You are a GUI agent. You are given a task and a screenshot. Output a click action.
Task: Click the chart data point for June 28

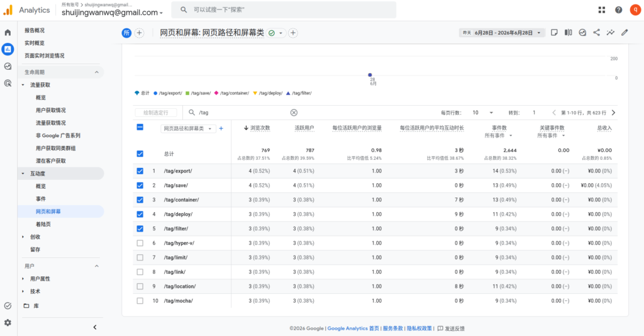click(x=370, y=75)
